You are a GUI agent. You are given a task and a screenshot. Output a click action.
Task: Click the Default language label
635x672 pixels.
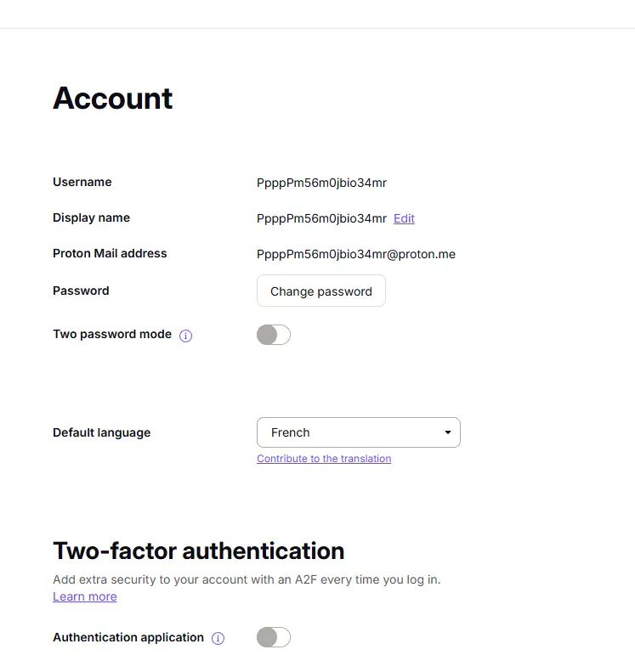pyautogui.click(x=102, y=433)
